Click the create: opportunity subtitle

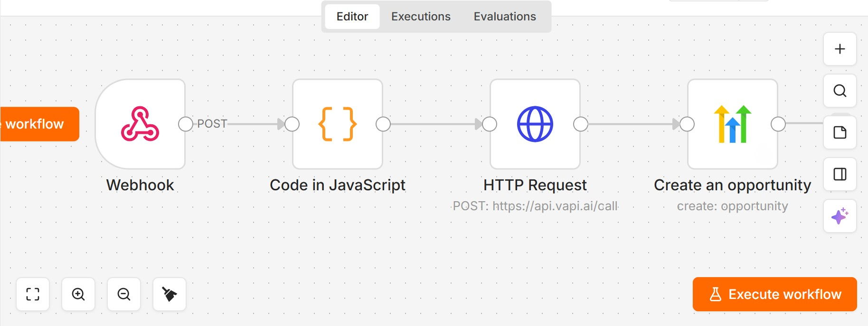[x=733, y=206]
